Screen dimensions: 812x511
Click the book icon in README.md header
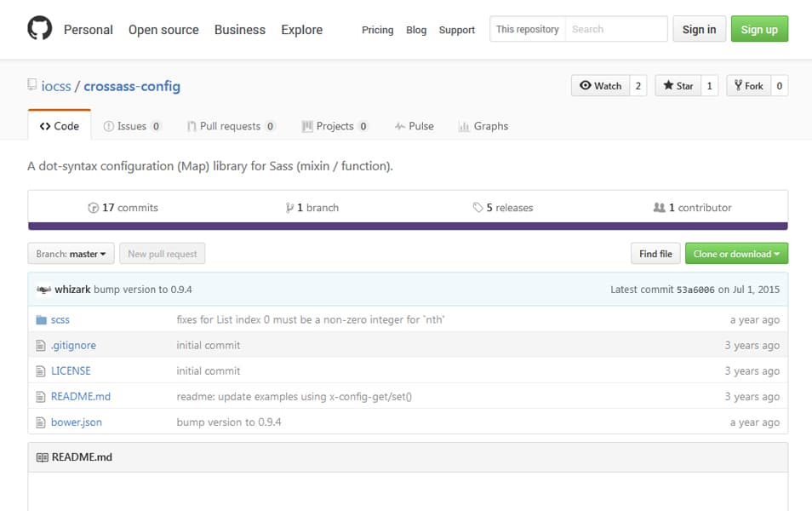[43, 457]
